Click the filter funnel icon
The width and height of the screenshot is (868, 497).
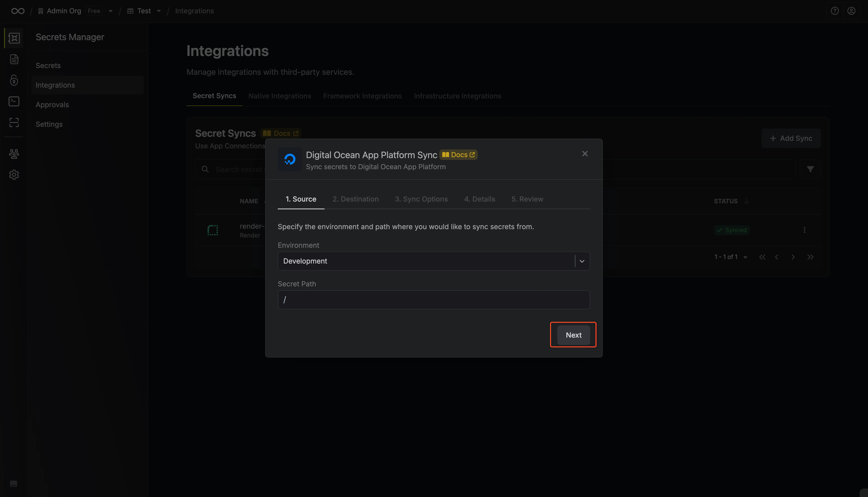click(x=810, y=169)
